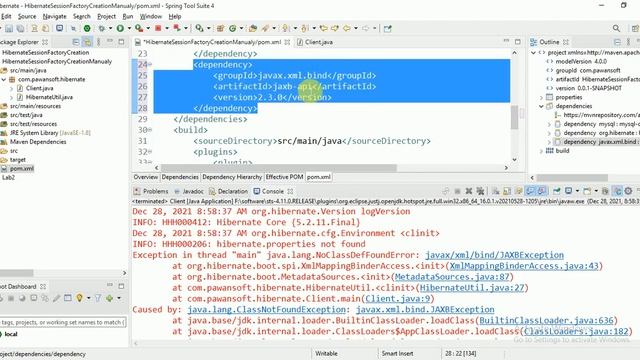The width and height of the screenshot is (640, 360).
Task: Click BuiltinClassLoader.java:636 link
Action: click(546, 320)
